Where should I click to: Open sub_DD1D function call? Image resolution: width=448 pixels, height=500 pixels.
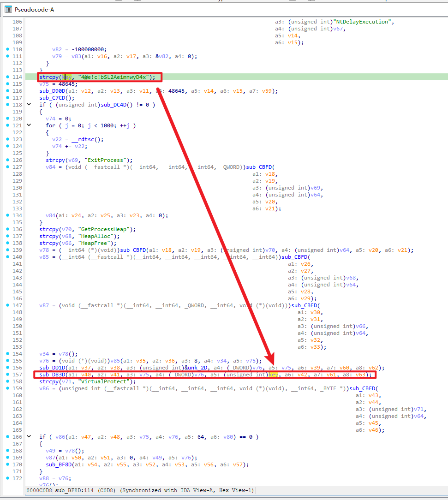click(52, 368)
